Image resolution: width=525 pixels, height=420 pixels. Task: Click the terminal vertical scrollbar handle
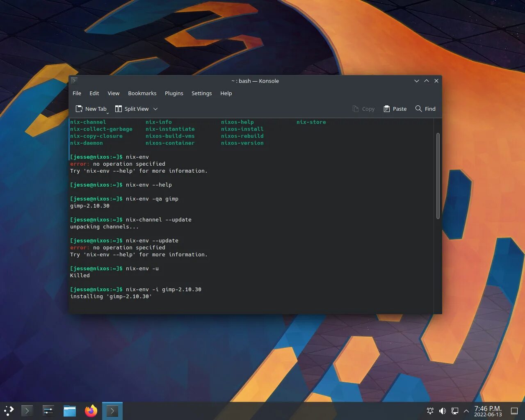coord(438,176)
